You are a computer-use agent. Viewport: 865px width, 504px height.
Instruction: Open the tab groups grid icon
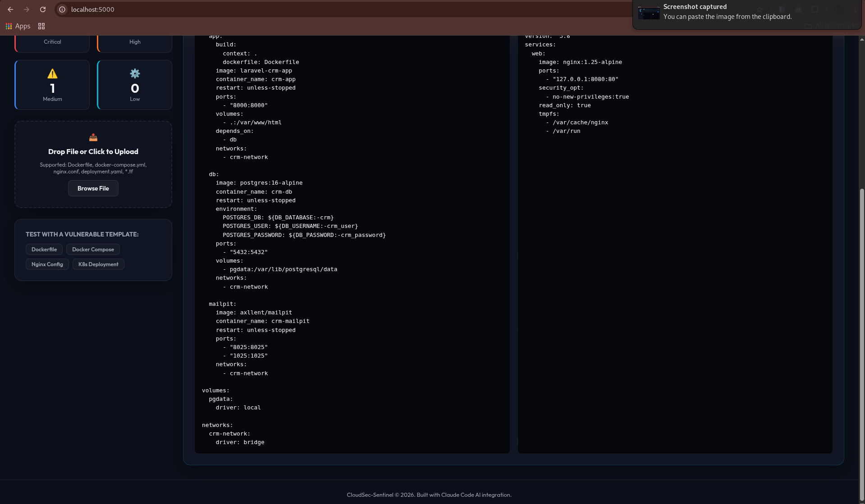[x=41, y=26]
